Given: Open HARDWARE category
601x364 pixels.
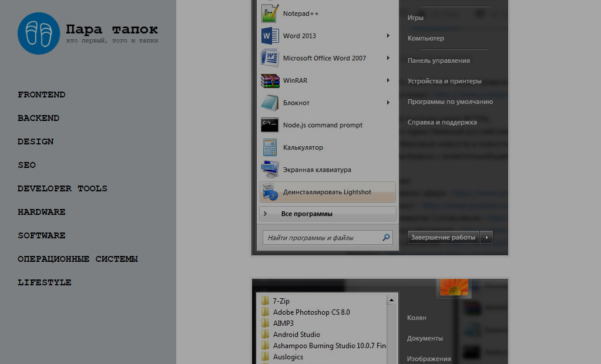Looking at the screenshot, I should [x=41, y=212].
